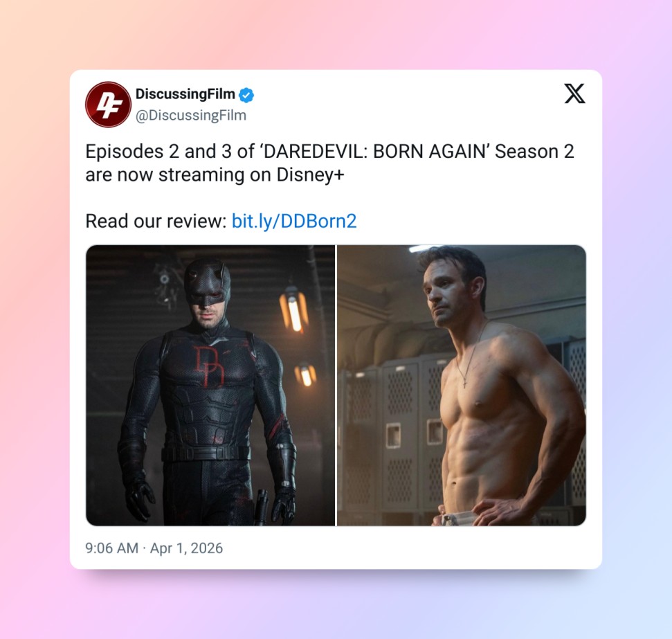Click the 'Read our review:' text
The image size is (672, 639).
coord(156,222)
